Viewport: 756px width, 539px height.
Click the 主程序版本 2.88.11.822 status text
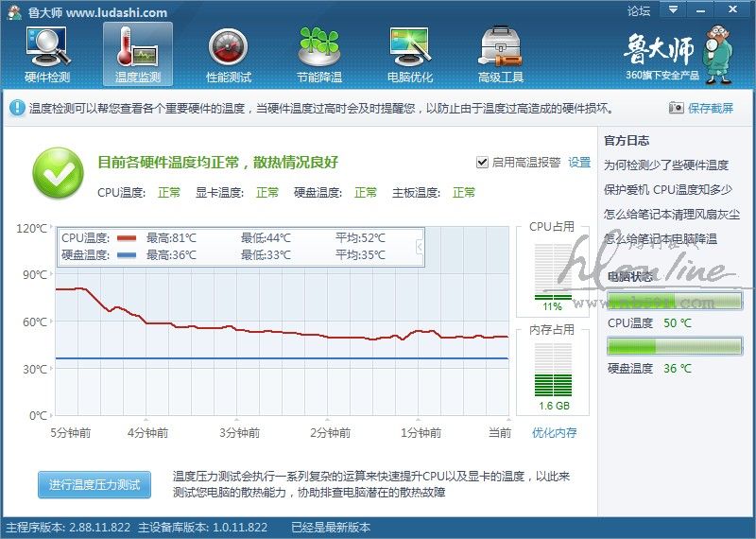67,528
